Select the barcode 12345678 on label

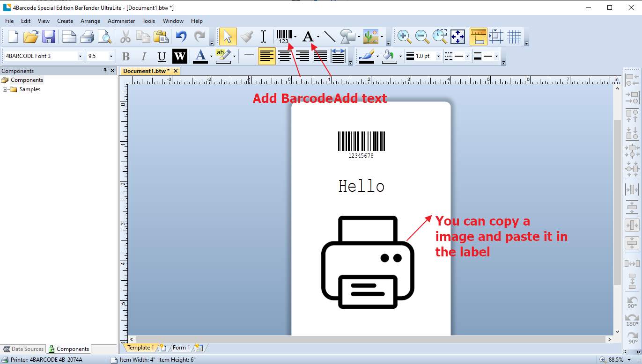click(361, 145)
